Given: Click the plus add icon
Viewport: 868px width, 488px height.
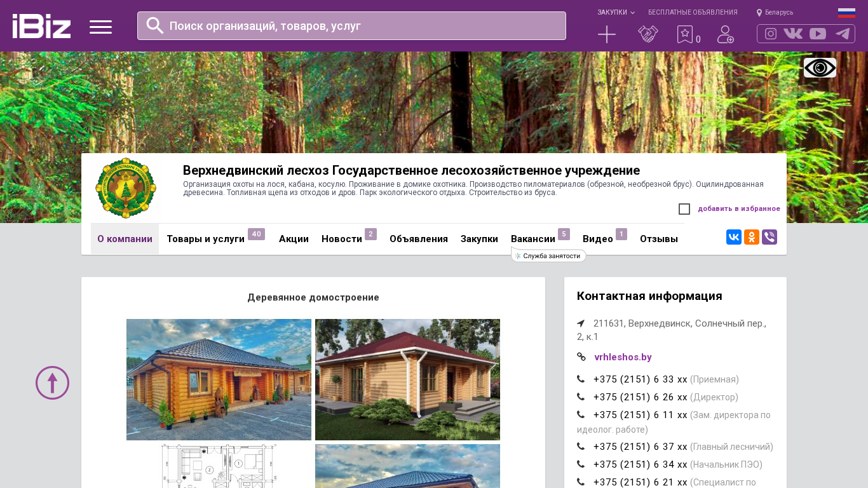Looking at the screenshot, I should (607, 34).
